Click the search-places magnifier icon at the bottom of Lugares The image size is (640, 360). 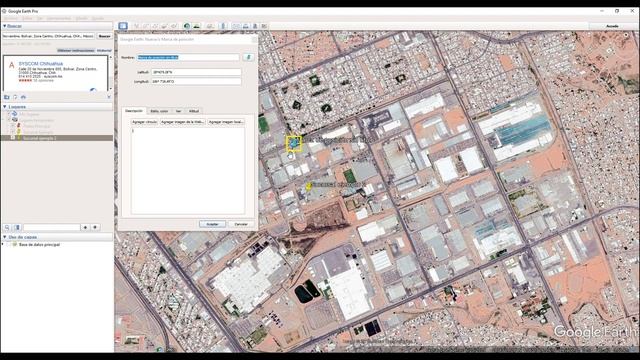pos(7,227)
